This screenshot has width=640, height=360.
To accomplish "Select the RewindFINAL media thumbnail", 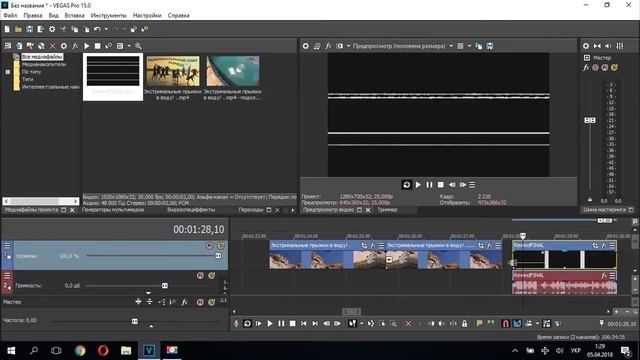I will 113,77.
